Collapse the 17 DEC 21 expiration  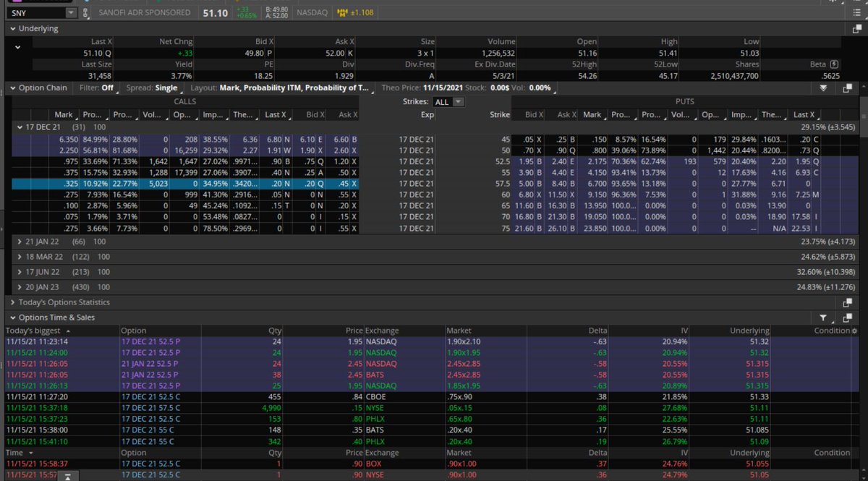(x=20, y=127)
